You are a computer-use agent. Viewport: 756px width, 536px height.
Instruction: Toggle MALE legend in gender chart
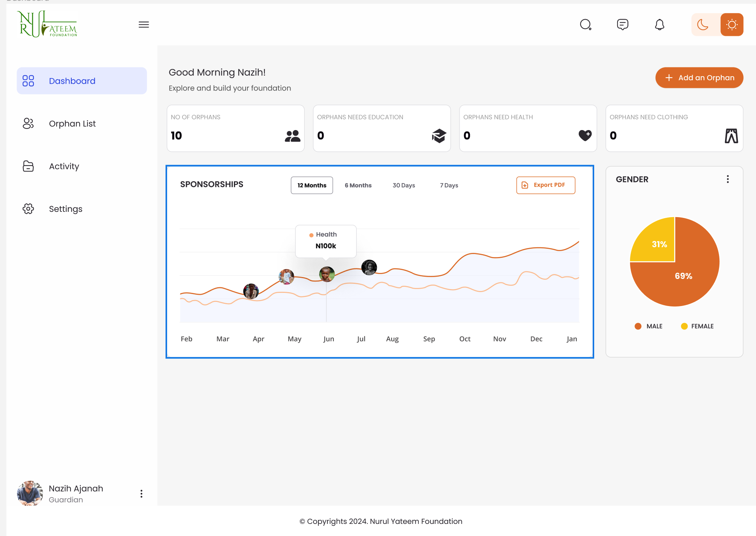point(649,326)
